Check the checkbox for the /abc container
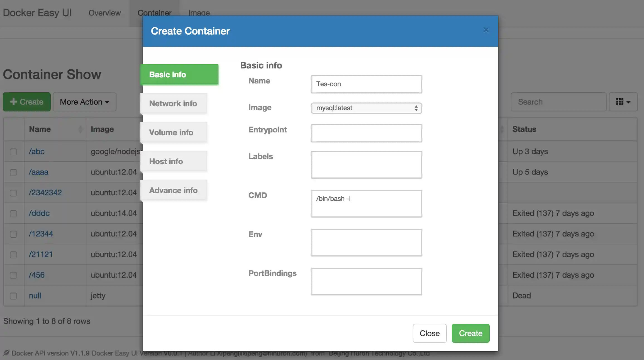 (13, 152)
